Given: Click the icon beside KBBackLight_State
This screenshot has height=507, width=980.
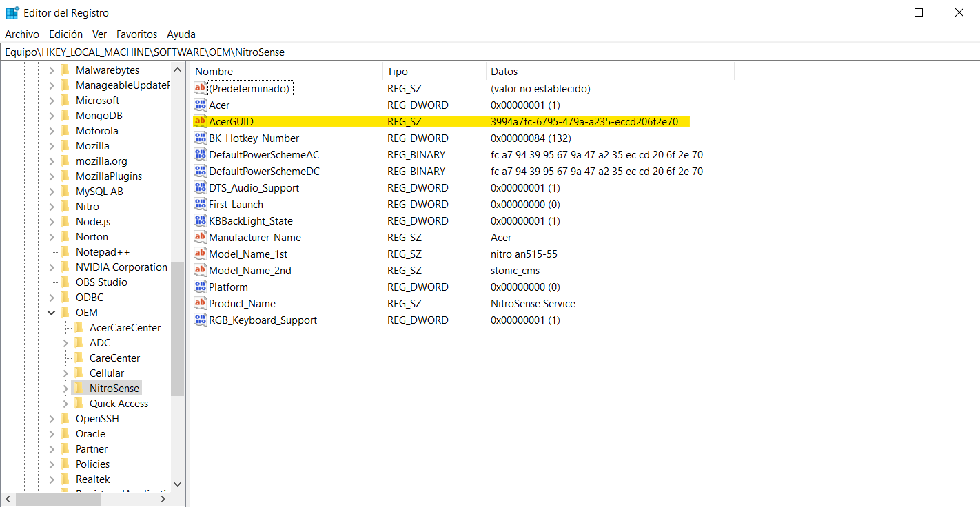Looking at the screenshot, I should [x=201, y=220].
